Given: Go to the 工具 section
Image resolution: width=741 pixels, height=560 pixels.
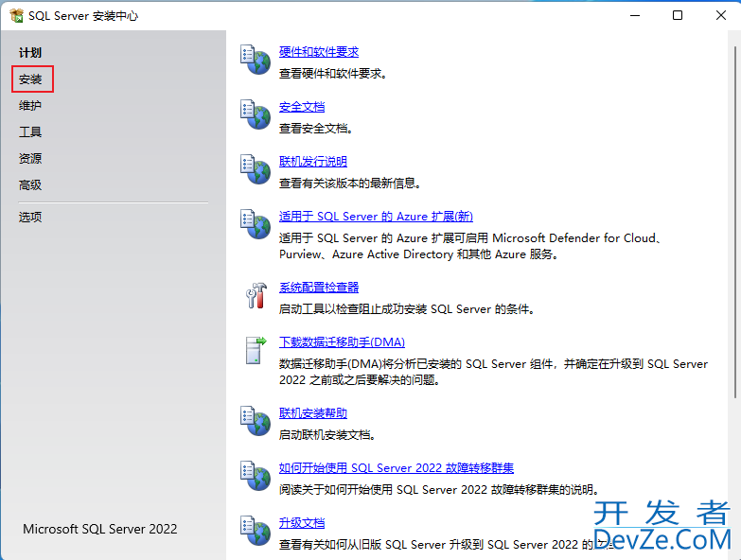Looking at the screenshot, I should click(x=30, y=131).
